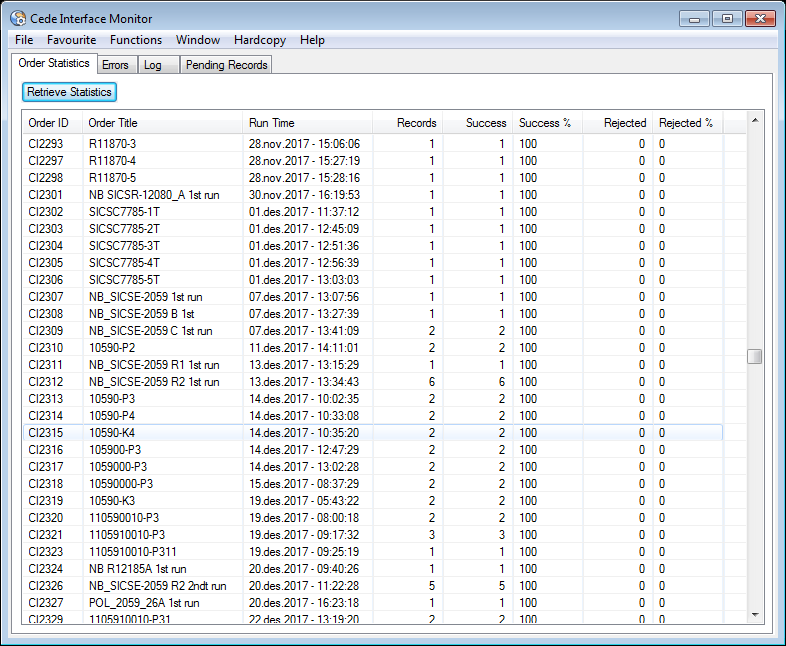Viewport: 786px width, 646px height.
Task: Open the Hardcopy menu
Action: 259,40
